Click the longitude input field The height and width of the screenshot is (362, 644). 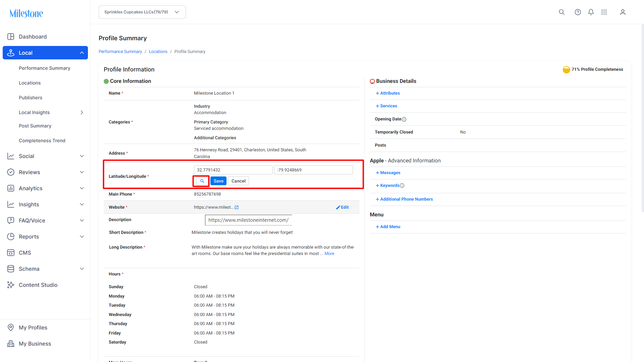(x=313, y=170)
